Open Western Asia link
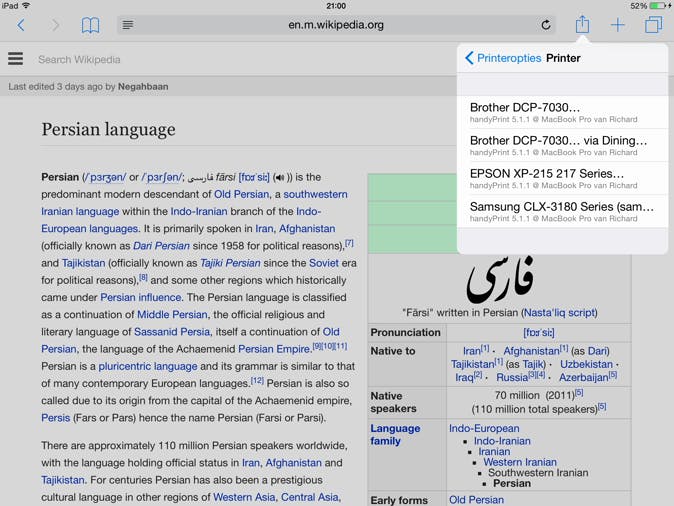 pyautogui.click(x=244, y=497)
